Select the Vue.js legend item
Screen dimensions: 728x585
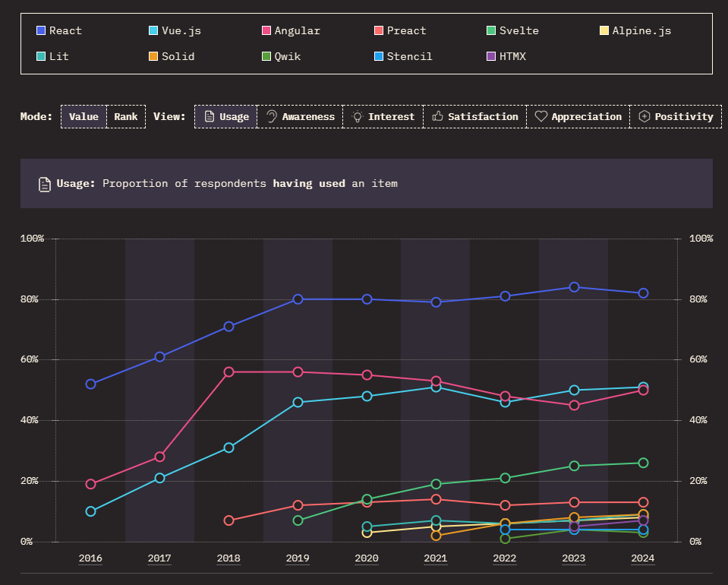pos(175,31)
